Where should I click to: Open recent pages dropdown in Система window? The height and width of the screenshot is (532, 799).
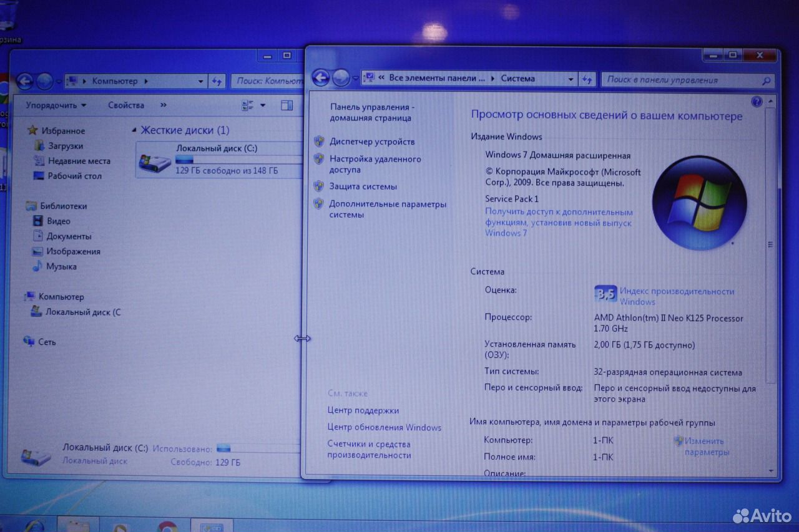pos(356,79)
